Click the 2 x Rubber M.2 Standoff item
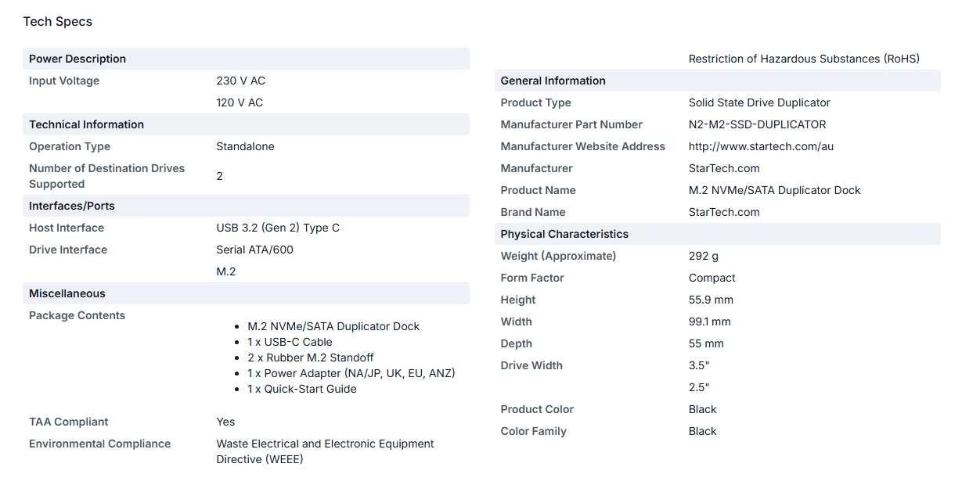The height and width of the screenshot is (478, 980). click(x=311, y=358)
